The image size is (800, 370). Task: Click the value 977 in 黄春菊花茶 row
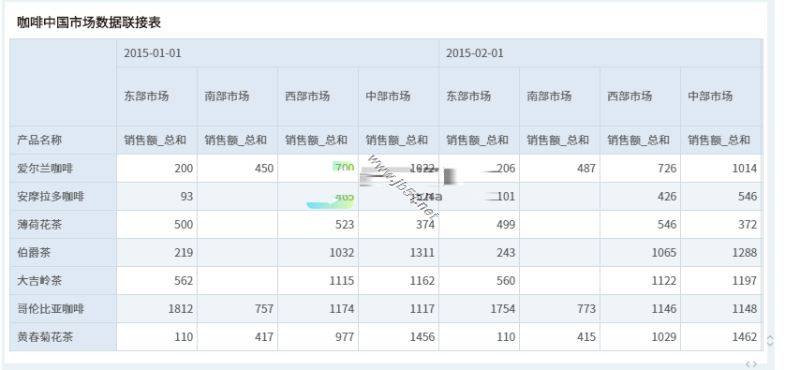click(x=345, y=337)
